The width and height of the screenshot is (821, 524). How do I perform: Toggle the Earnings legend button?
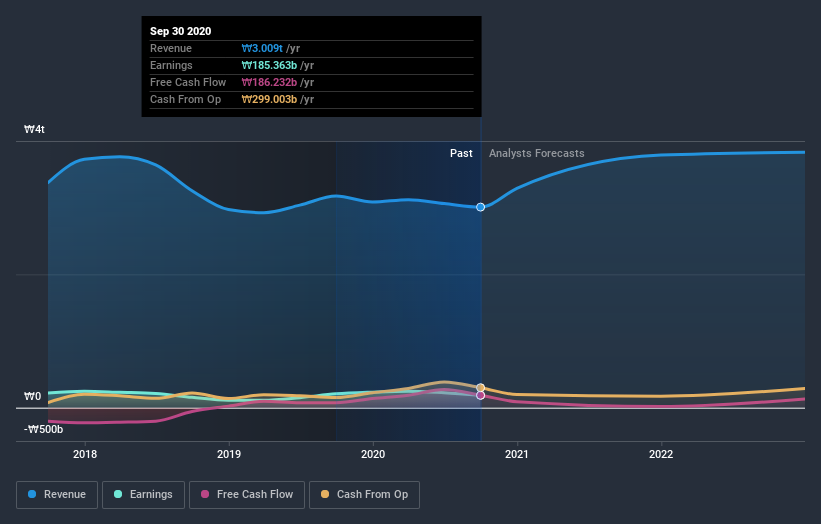click(143, 495)
